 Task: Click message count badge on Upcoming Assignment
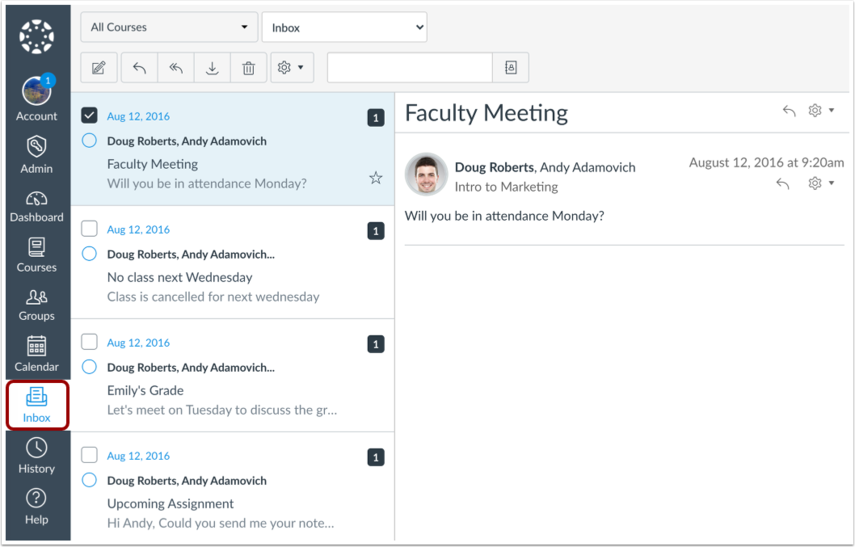coord(376,458)
